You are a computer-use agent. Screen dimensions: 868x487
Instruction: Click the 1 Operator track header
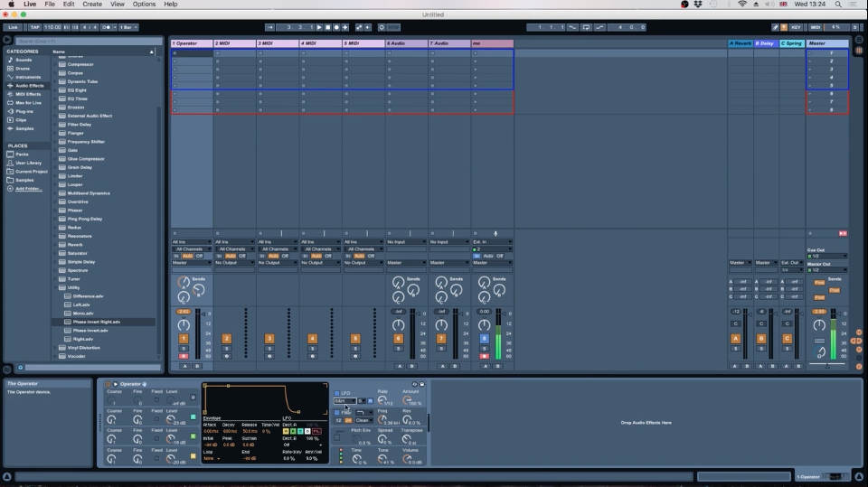pos(192,43)
